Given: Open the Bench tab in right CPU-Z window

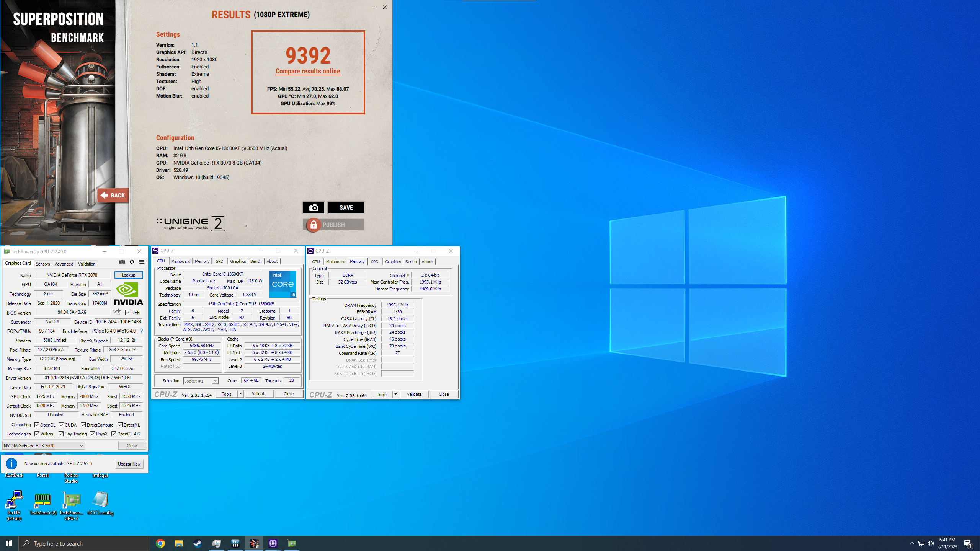Looking at the screenshot, I should [x=411, y=262].
